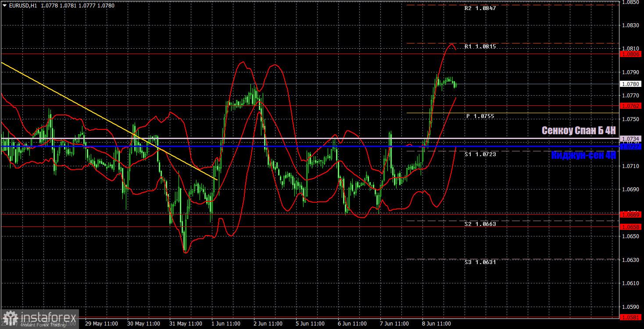This screenshot has width=644, height=329.
Task: Click the S3 1.0631 support label
Action: point(480,262)
